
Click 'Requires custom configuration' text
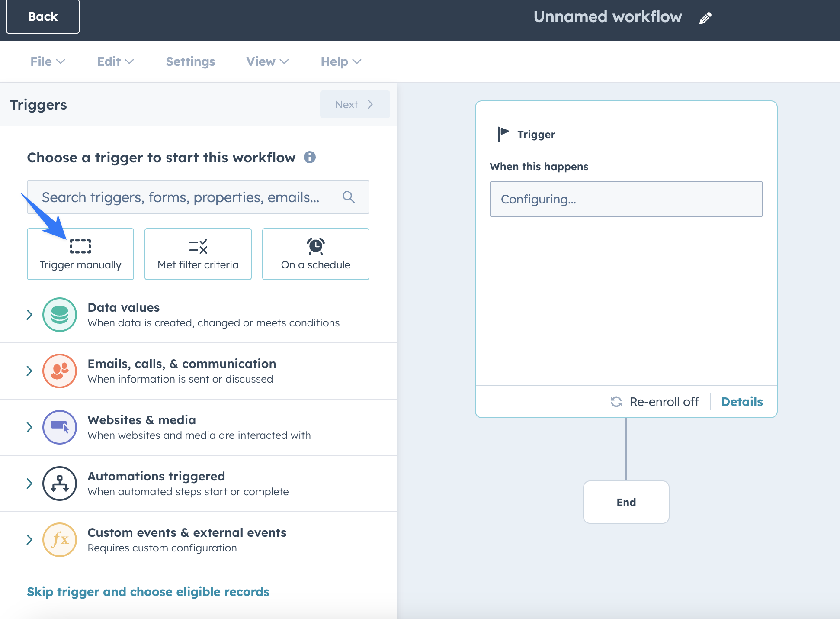[162, 548]
